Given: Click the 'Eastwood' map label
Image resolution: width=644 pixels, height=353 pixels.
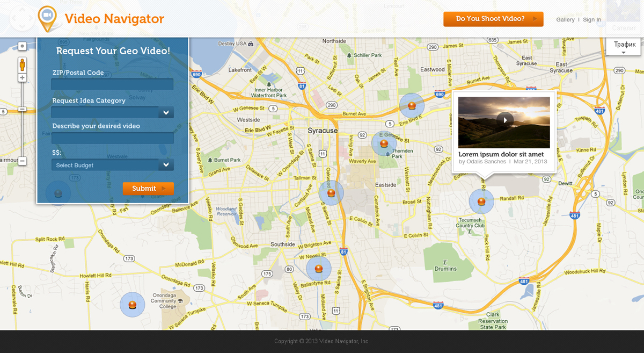Looking at the screenshot, I should [433, 69].
